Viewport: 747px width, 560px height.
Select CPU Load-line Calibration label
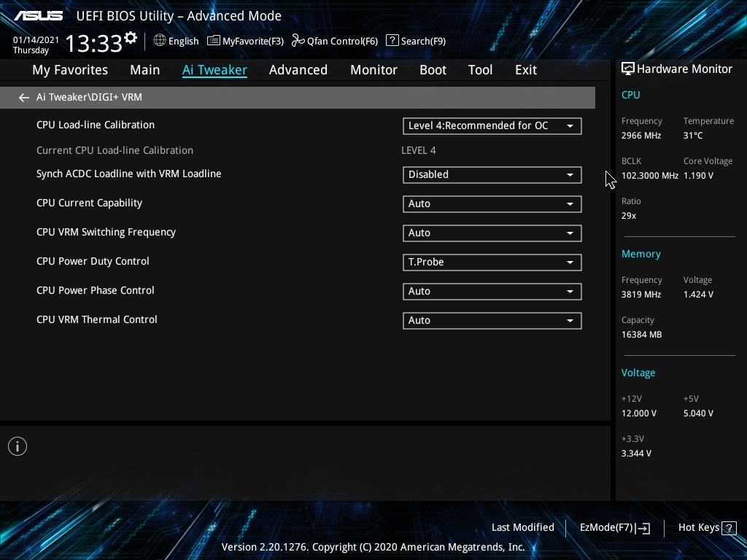tap(96, 125)
